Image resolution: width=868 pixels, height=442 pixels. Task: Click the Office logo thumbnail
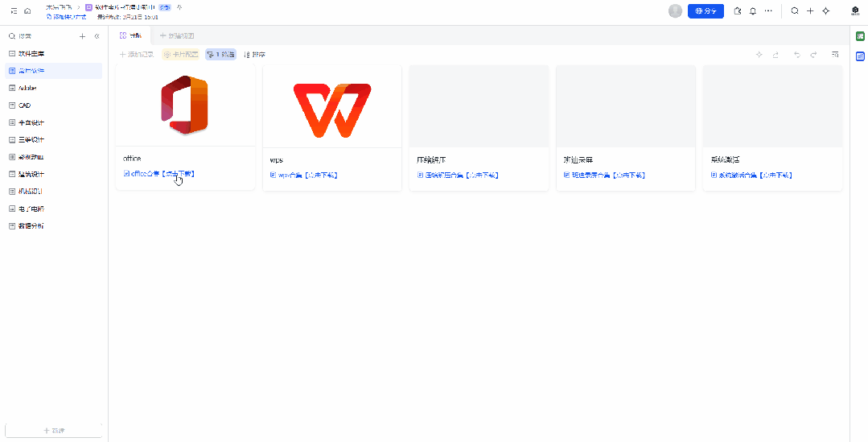click(185, 105)
